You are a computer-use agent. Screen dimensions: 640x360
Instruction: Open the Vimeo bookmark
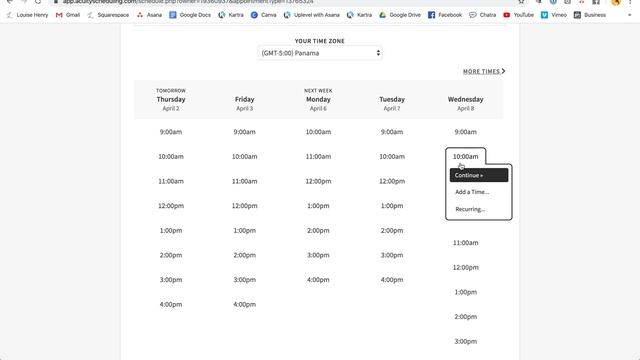click(x=554, y=15)
